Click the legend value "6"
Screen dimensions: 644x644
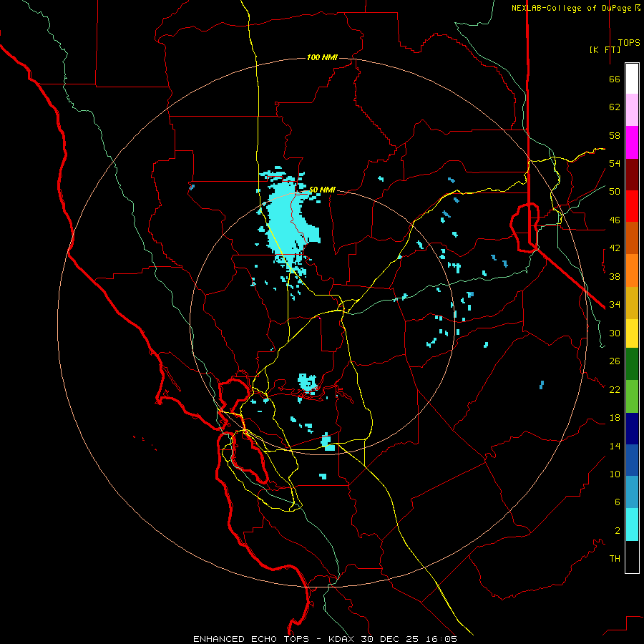click(618, 502)
